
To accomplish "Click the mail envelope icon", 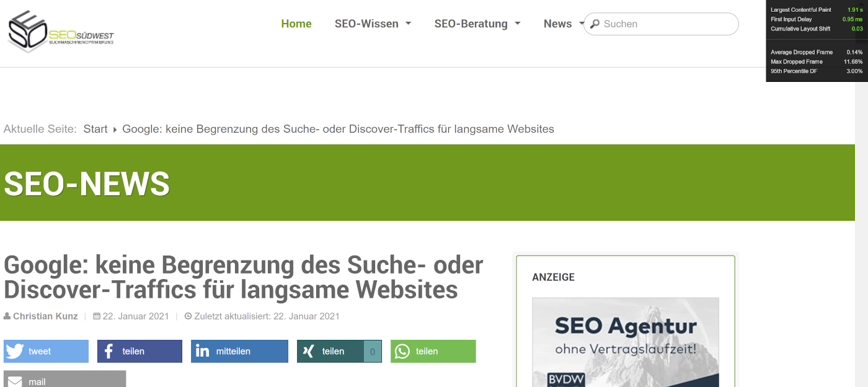I will click(15, 381).
